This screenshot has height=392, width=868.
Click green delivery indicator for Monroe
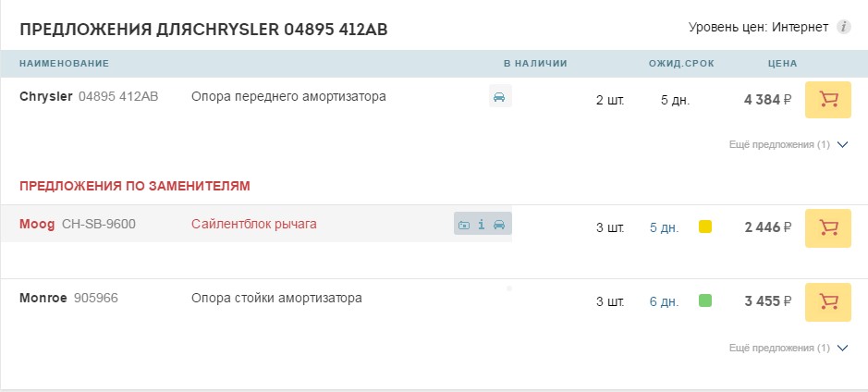pyautogui.click(x=705, y=300)
